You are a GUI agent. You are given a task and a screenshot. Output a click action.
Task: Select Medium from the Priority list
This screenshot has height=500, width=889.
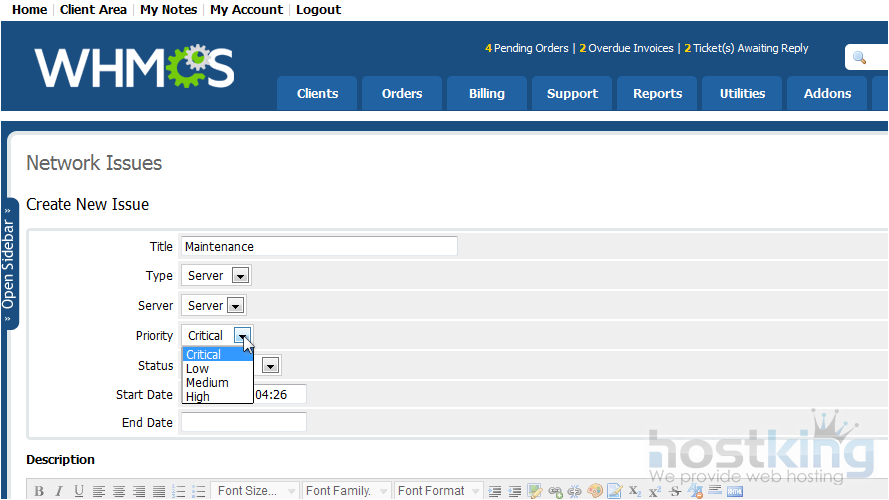207,383
